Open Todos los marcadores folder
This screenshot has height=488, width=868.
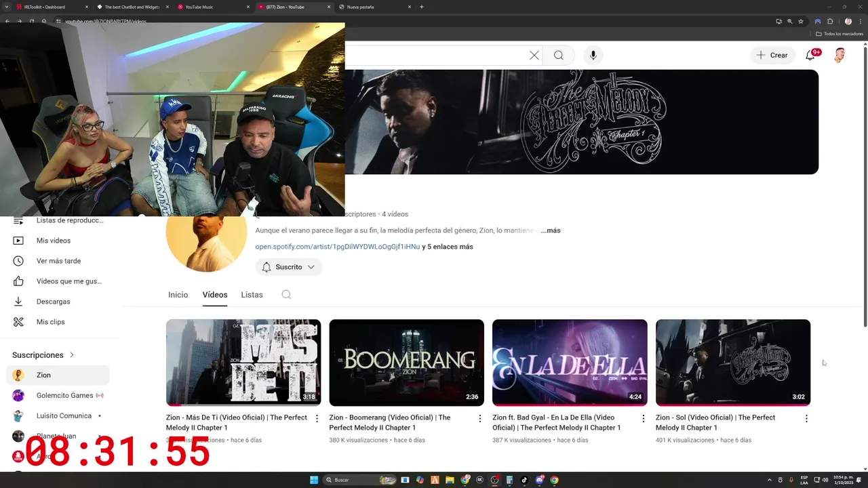[x=840, y=34]
